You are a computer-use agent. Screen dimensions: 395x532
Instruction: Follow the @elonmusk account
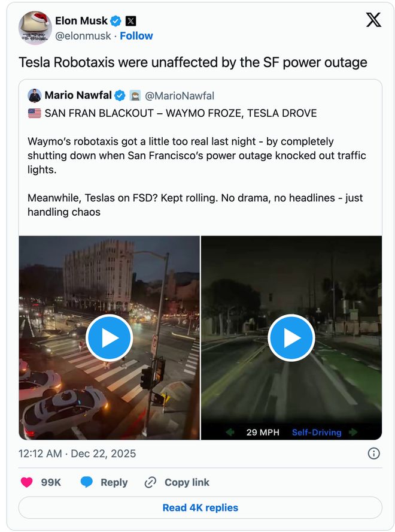click(x=136, y=36)
